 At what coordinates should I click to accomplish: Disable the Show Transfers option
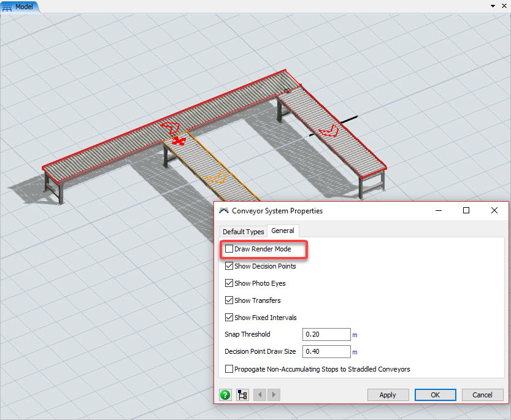tap(229, 300)
